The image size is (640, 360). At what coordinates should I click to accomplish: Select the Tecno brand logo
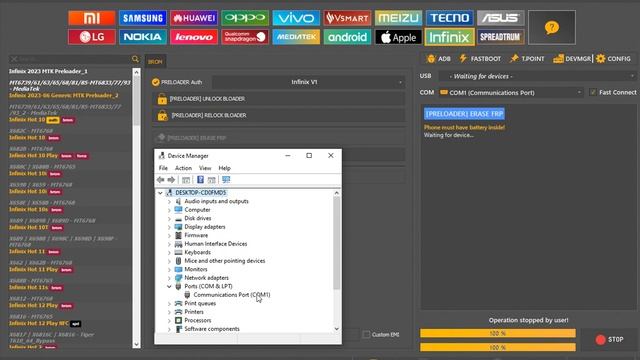[449, 18]
